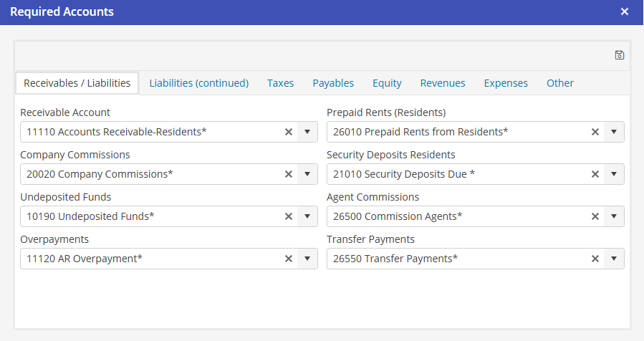The width and height of the screenshot is (644, 341).
Task: Switch to the Liabilities (continued) tab
Action: tap(198, 83)
